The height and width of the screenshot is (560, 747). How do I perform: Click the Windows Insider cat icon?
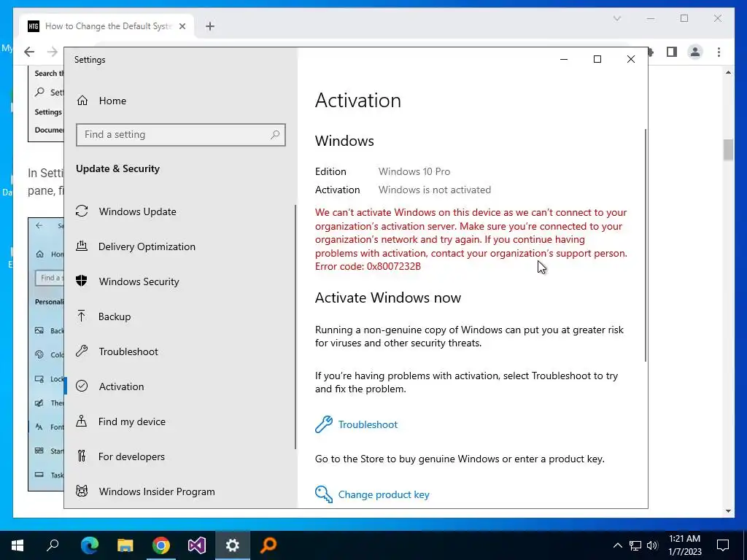tap(82, 491)
